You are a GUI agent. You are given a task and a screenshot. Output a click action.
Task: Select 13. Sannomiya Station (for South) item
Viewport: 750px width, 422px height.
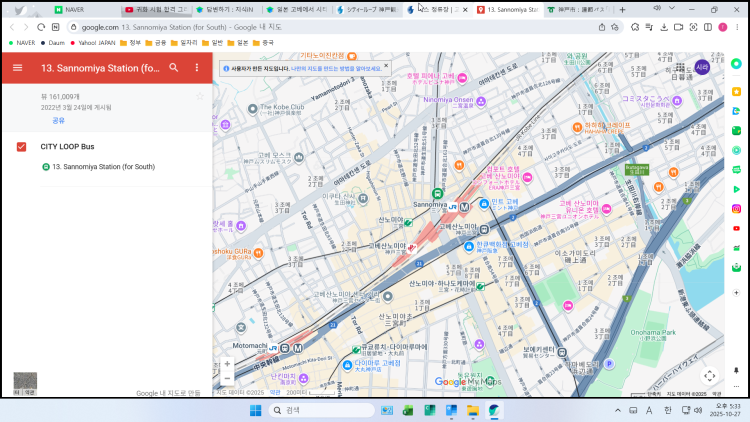[x=103, y=167]
